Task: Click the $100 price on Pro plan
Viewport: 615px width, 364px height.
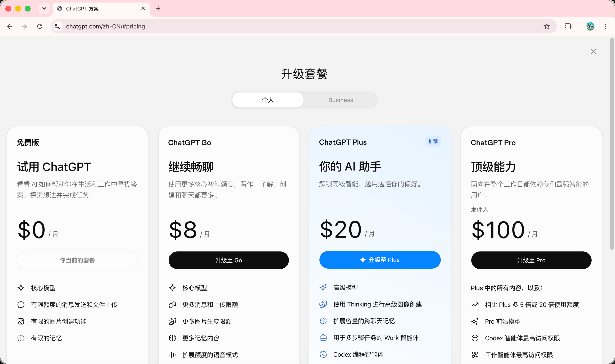Action: (x=498, y=229)
